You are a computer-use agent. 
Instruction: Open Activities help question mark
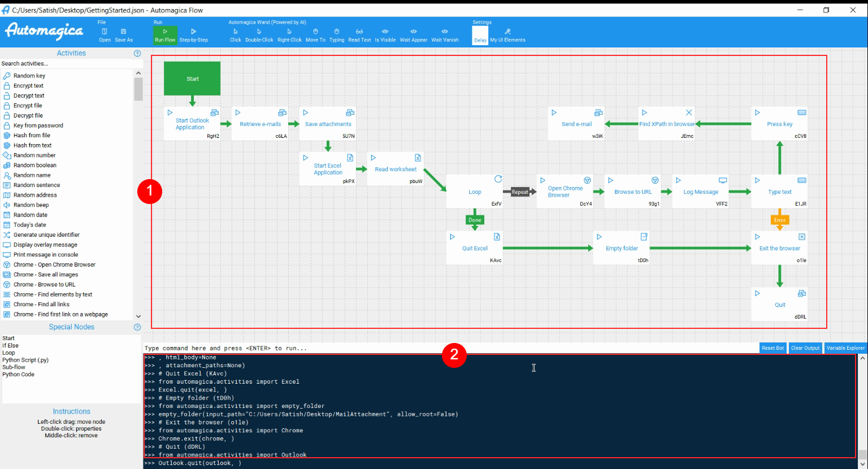(x=137, y=53)
